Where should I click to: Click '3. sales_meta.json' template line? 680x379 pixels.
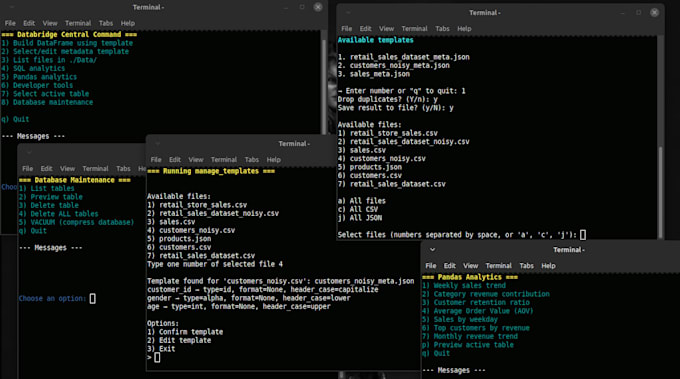[x=374, y=74]
